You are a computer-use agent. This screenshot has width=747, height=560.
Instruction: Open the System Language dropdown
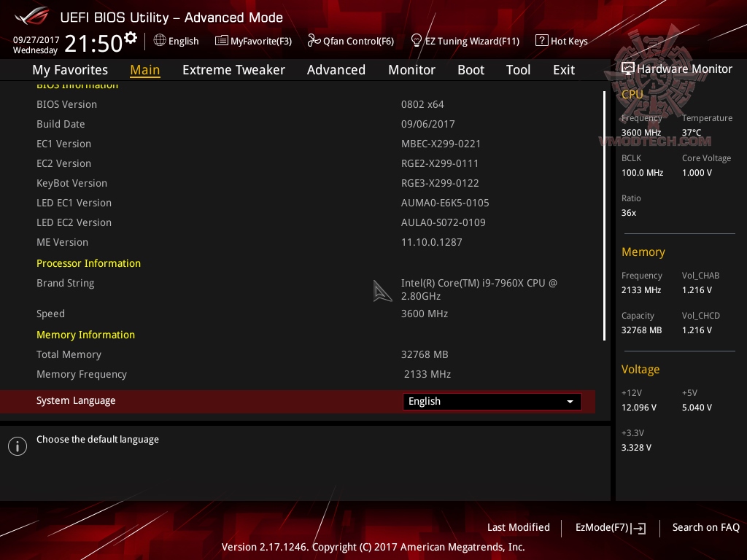[x=492, y=401]
